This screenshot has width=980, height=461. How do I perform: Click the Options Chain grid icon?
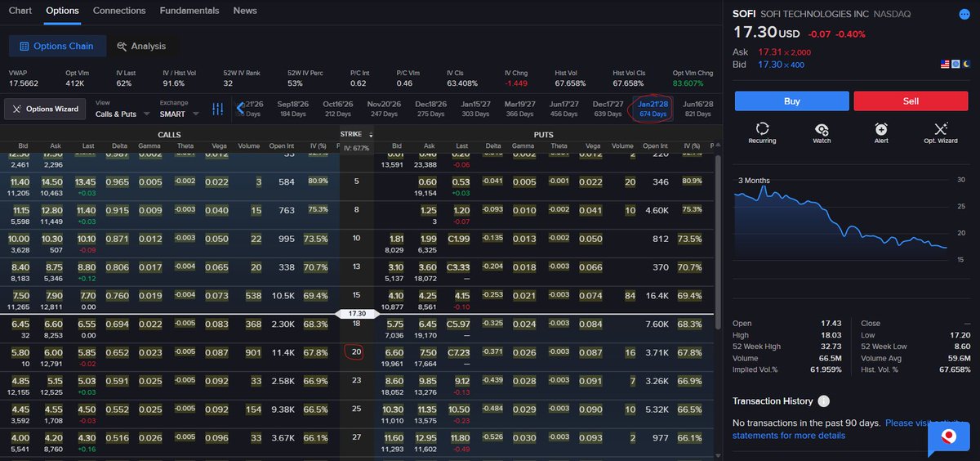(x=24, y=47)
